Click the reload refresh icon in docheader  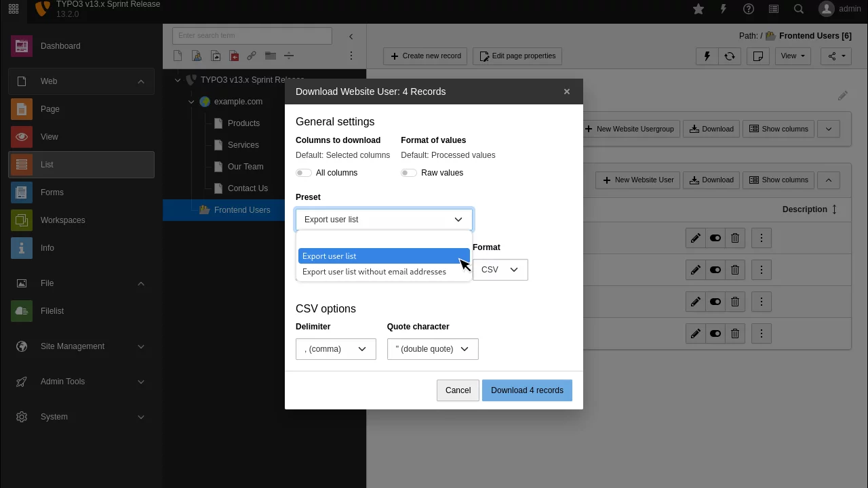tap(730, 56)
